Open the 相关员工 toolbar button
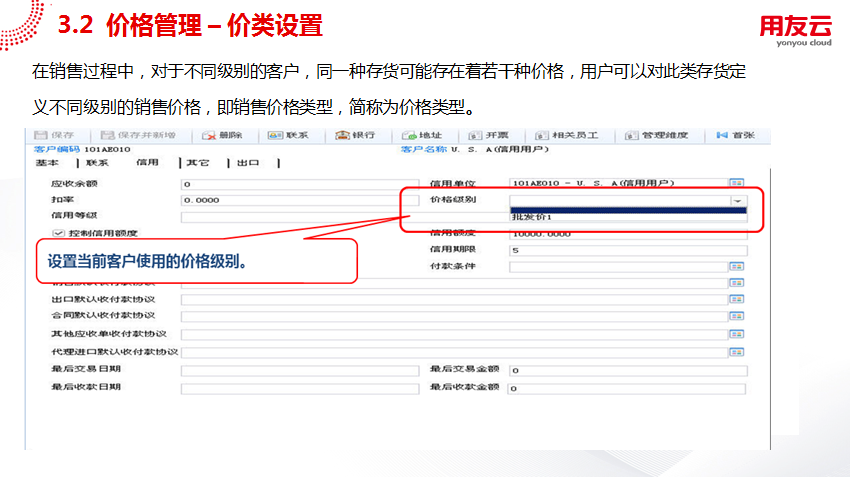This screenshot has width=850, height=477. 566,135
